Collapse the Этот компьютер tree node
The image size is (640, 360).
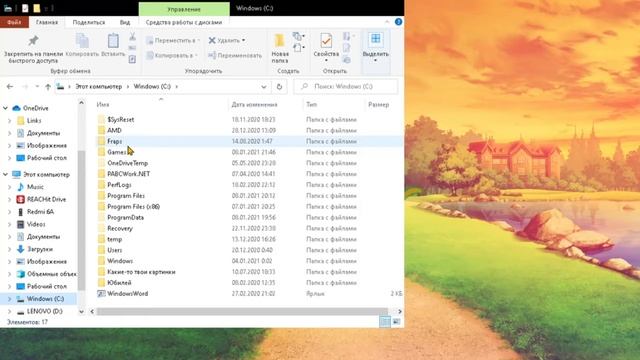click(5, 174)
